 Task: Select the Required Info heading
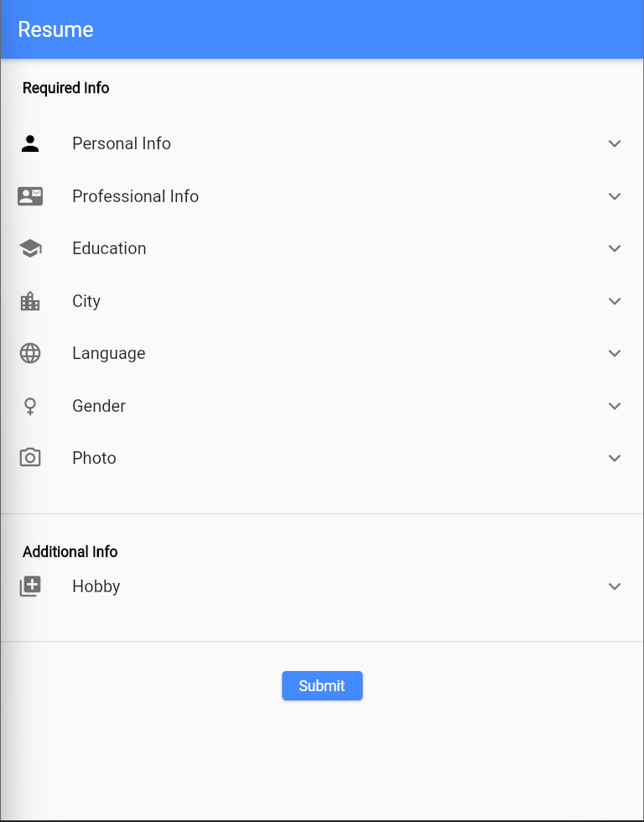tap(65, 88)
